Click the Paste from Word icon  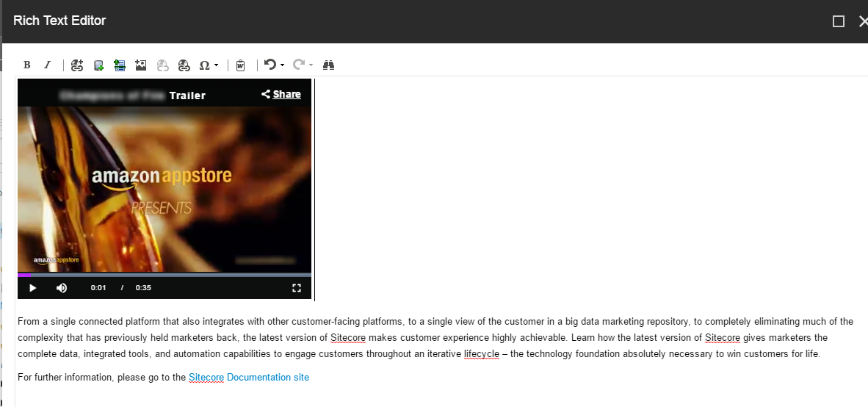pyautogui.click(x=240, y=65)
